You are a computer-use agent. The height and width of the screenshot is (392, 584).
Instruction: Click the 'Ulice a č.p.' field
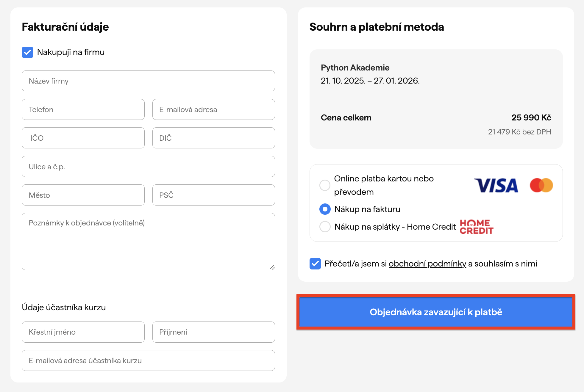pos(148,167)
